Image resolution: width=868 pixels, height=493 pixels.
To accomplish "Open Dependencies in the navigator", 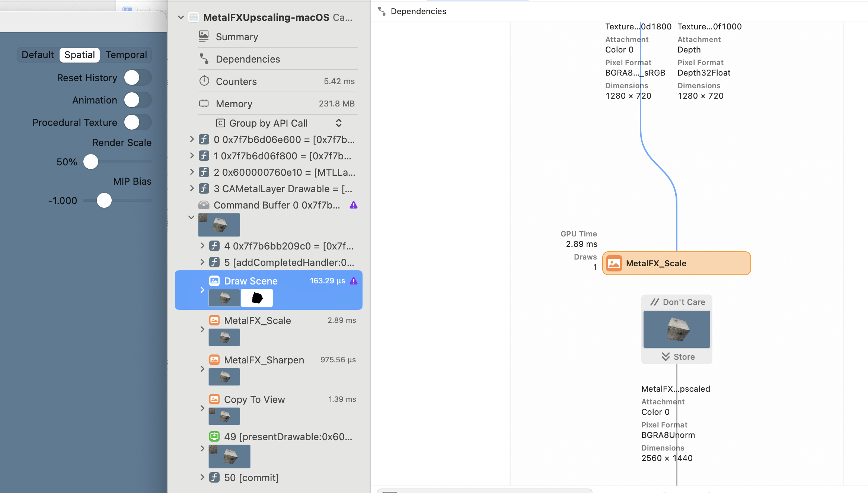I will click(x=248, y=59).
